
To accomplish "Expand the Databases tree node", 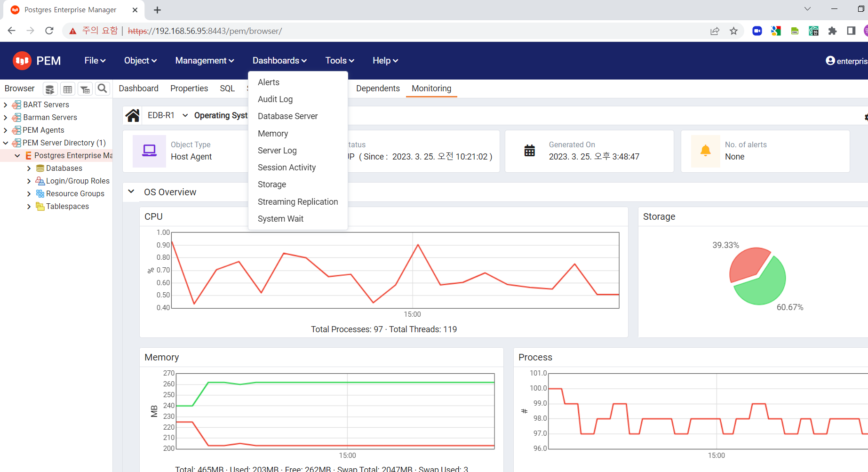I will point(29,168).
